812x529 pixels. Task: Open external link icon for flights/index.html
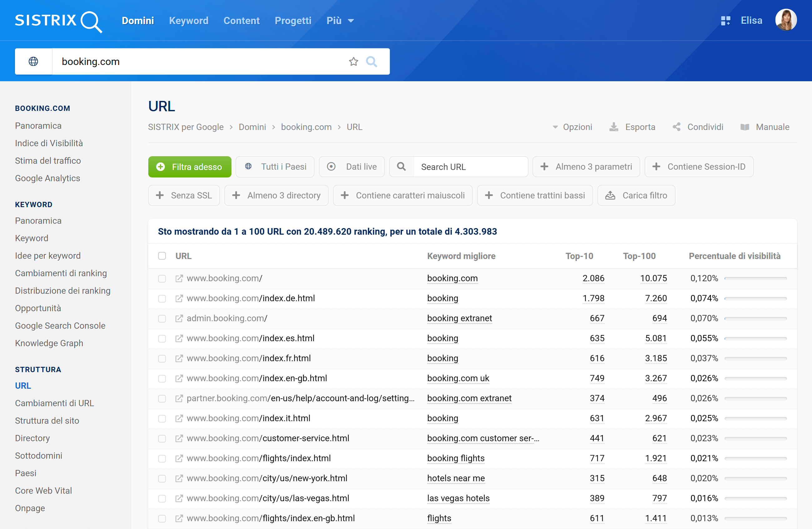[x=179, y=458]
